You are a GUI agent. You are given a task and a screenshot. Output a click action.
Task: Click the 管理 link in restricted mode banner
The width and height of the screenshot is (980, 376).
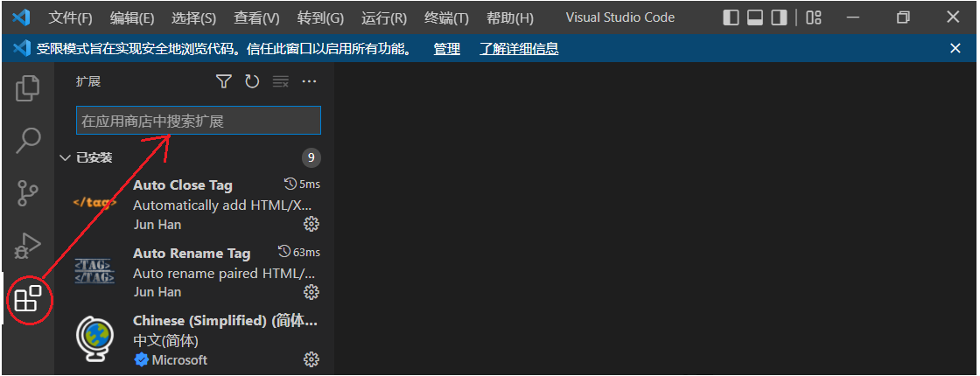(447, 49)
